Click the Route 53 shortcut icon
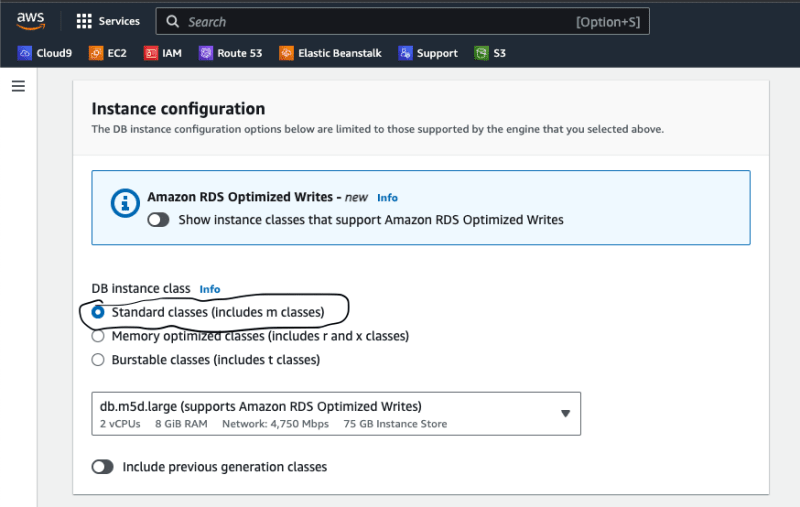Viewport: 800px width, 507px height. click(x=206, y=53)
